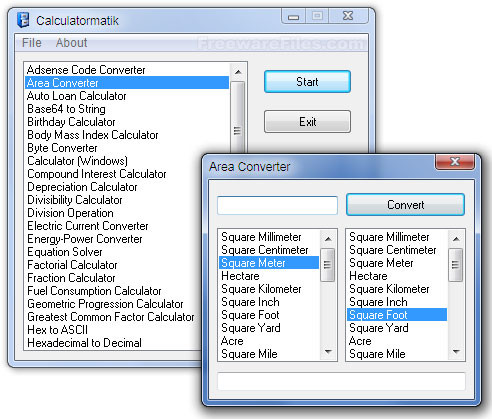Select Hexadecimal to Decimal
The image size is (492, 419).
[x=113, y=343]
